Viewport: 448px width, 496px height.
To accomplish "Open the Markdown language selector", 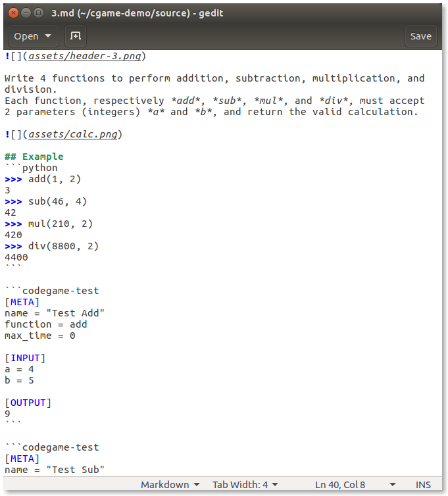I will coord(170,485).
